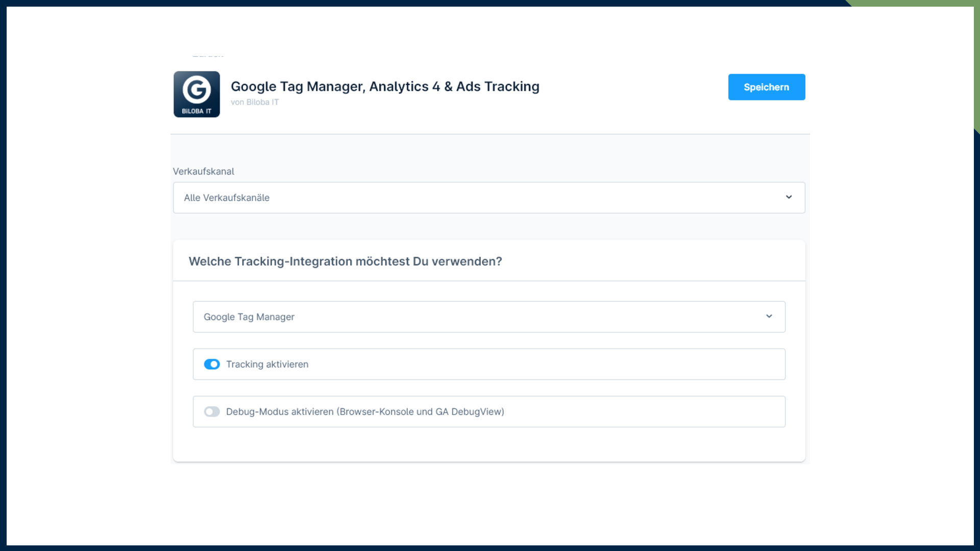
Task: Click the heading Welche Tracking-Integration möchtest Du verwenden?
Action: click(346, 261)
